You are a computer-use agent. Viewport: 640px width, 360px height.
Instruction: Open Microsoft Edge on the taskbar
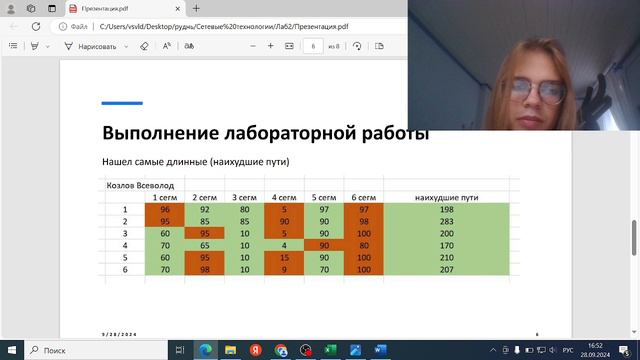click(205, 350)
